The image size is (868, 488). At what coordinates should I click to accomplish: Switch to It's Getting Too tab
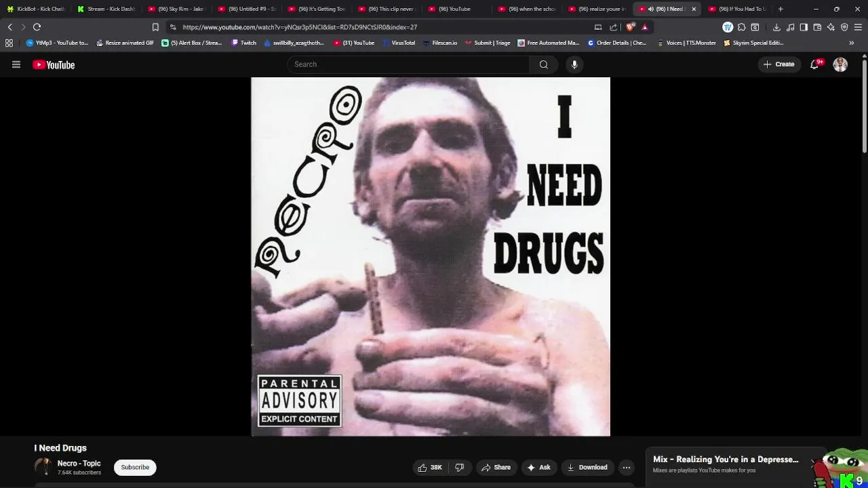pyautogui.click(x=317, y=9)
